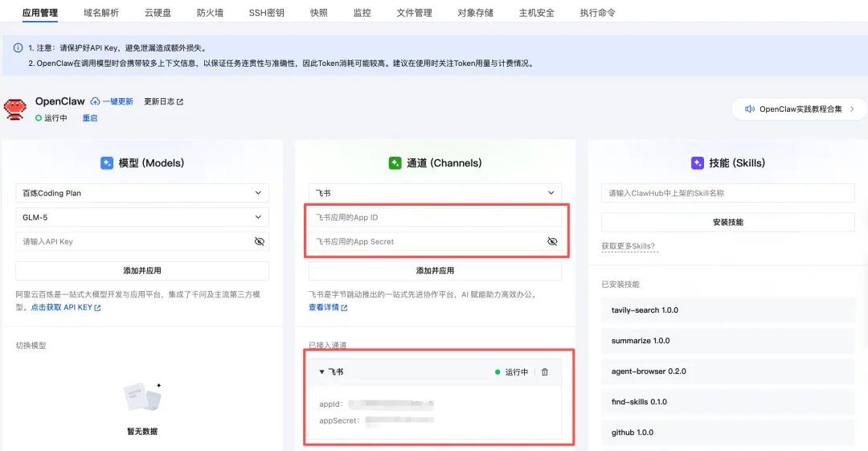The height and width of the screenshot is (451, 868).
Task: Focus the ClawHub Skill名称 search field
Action: pyautogui.click(x=728, y=193)
